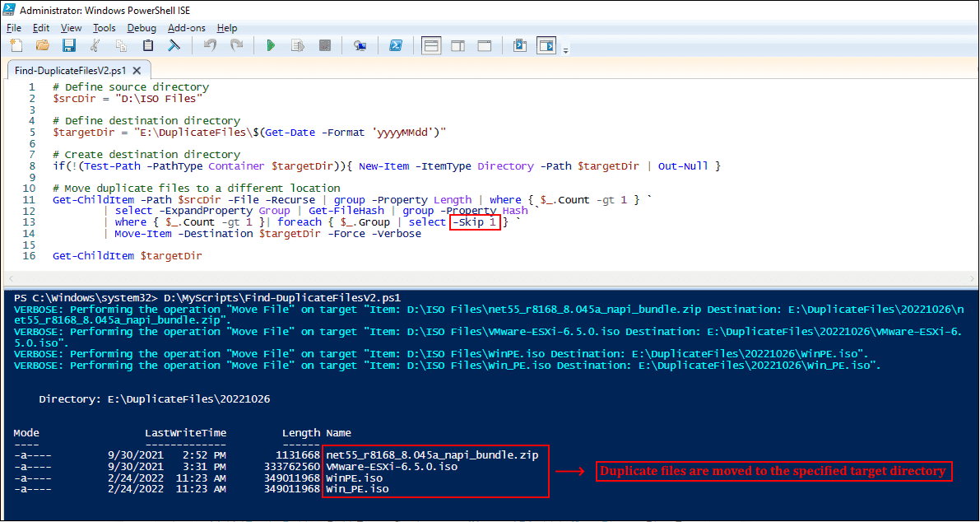This screenshot has height=522, width=980.
Task: Open the Edit menu
Action: pos(41,27)
